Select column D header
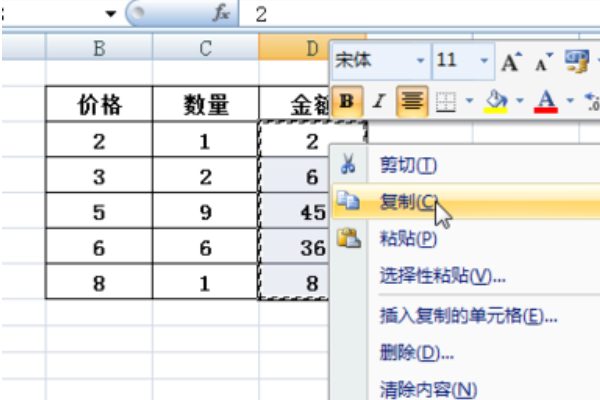The height and width of the screenshot is (400, 600). 294,48
